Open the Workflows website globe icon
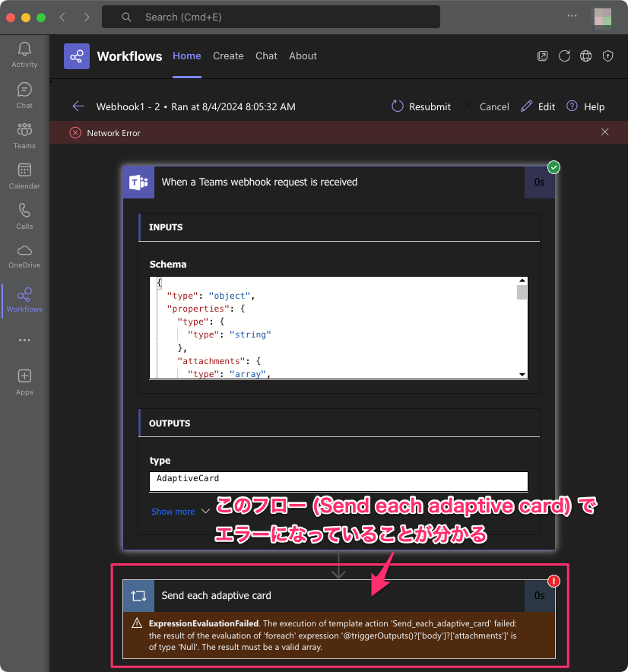This screenshot has height=672, width=628. click(585, 56)
